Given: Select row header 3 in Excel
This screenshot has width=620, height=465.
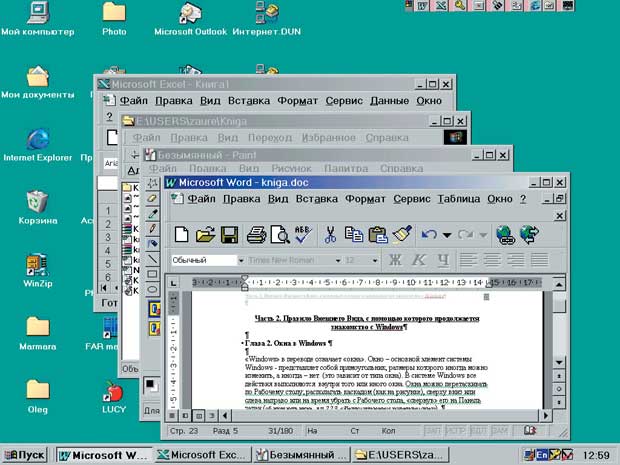Looking at the screenshot, I should coord(108,238).
